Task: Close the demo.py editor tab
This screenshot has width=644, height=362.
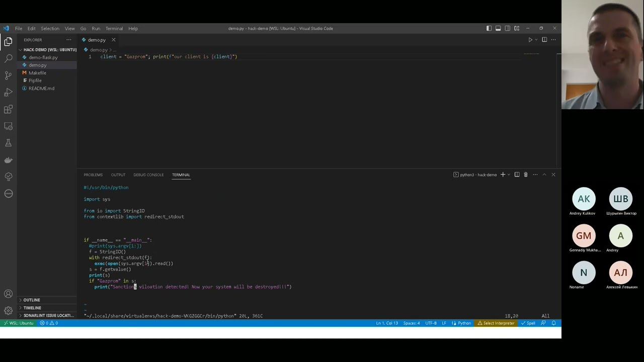Action: (113, 40)
